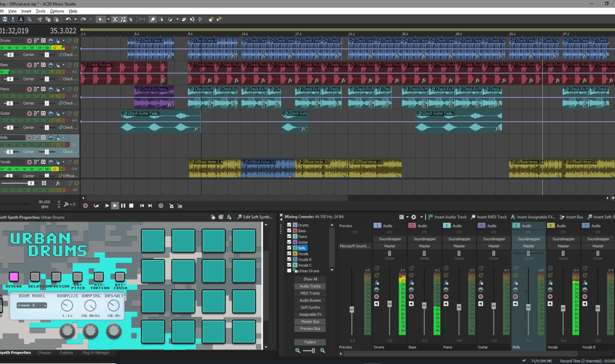Click the Master Bus filter button
Viewport: 615px width, 364px height.
(x=310, y=321)
